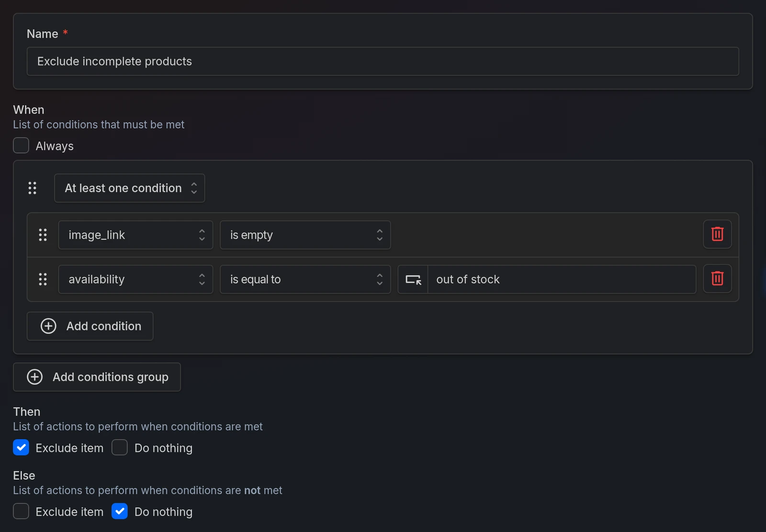The width and height of the screenshot is (766, 532).
Task: Grab the drag handle of image_link row
Action: (43, 235)
